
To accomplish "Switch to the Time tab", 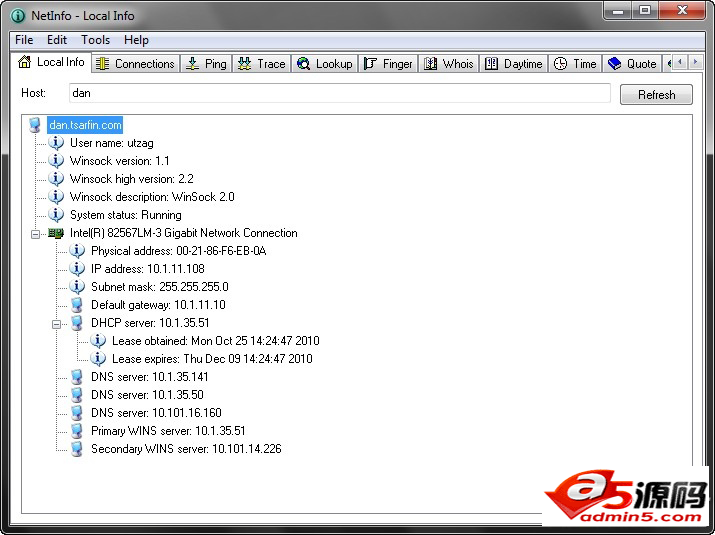I will point(575,64).
